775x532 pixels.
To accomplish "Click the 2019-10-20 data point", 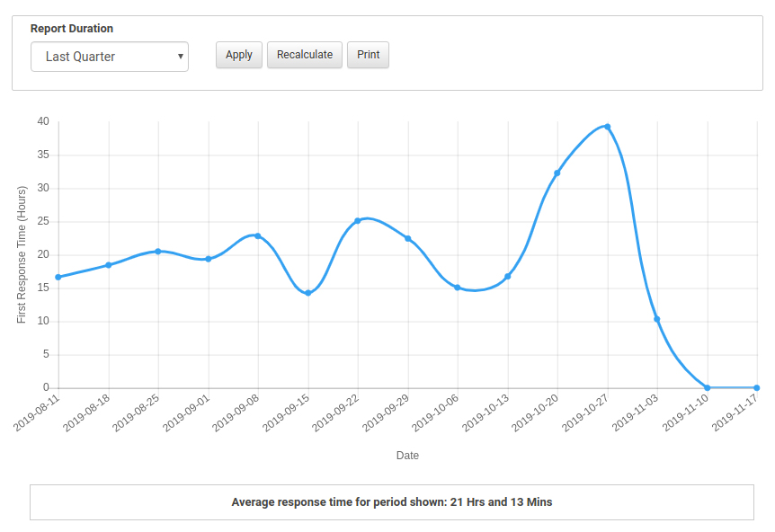I will (x=557, y=173).
